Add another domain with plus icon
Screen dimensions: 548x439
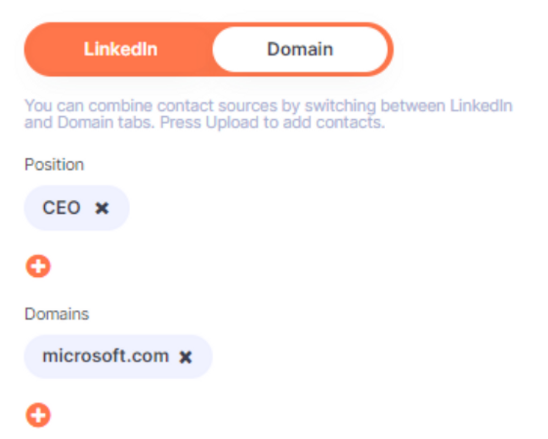point(38,415)
